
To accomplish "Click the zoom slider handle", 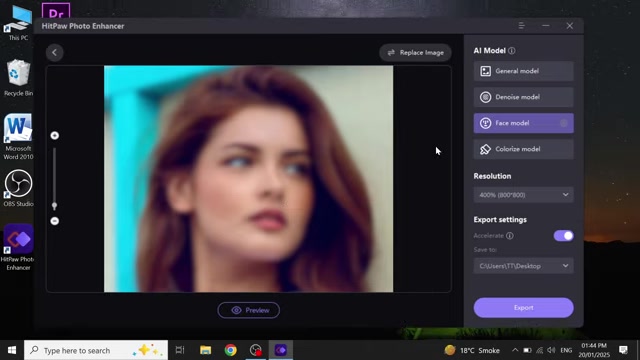I will tap(54, 206).
